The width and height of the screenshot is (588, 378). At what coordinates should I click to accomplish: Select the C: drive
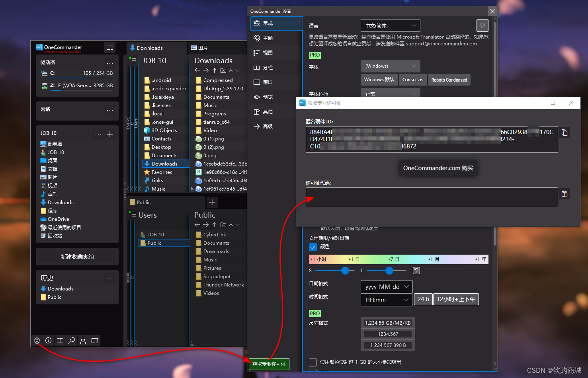pyautogui.click(x=77, y=73)
